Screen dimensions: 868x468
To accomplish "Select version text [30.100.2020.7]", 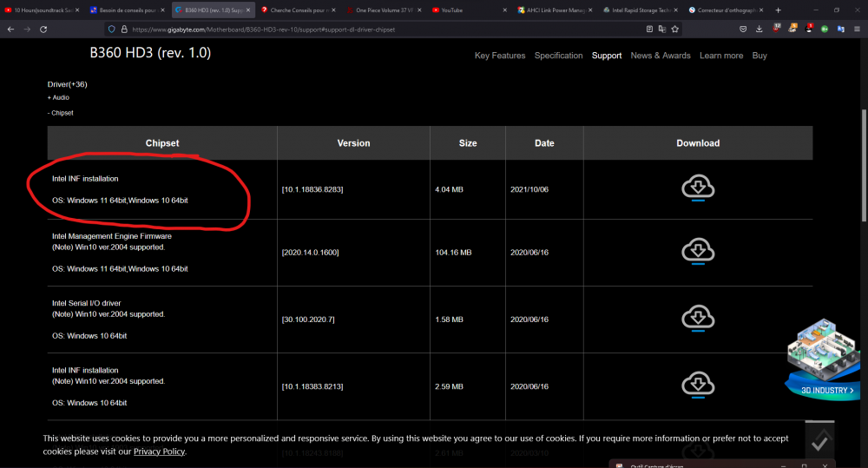I will click(x=308, y=320).
